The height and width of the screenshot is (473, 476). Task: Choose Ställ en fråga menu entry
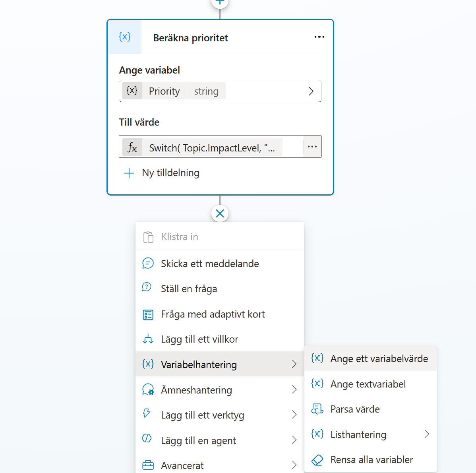pos(219,289)
